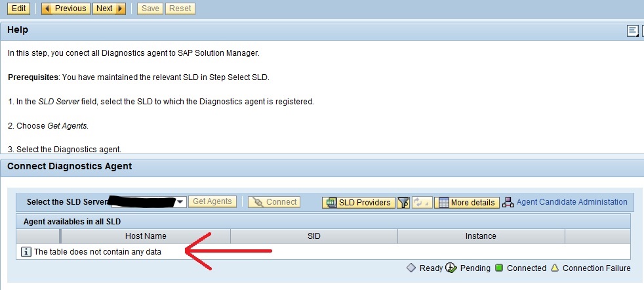Click the Ready diamond legend icon

point(411,268)
